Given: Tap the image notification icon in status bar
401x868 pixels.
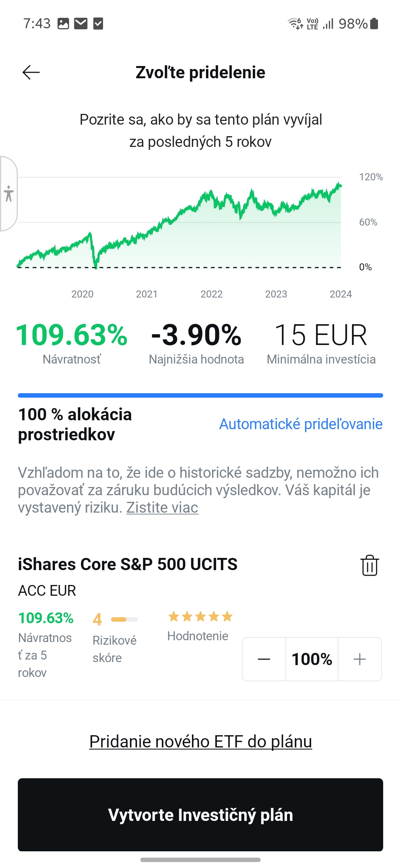Looking at the screenshot, I should (x=63, y=24).
